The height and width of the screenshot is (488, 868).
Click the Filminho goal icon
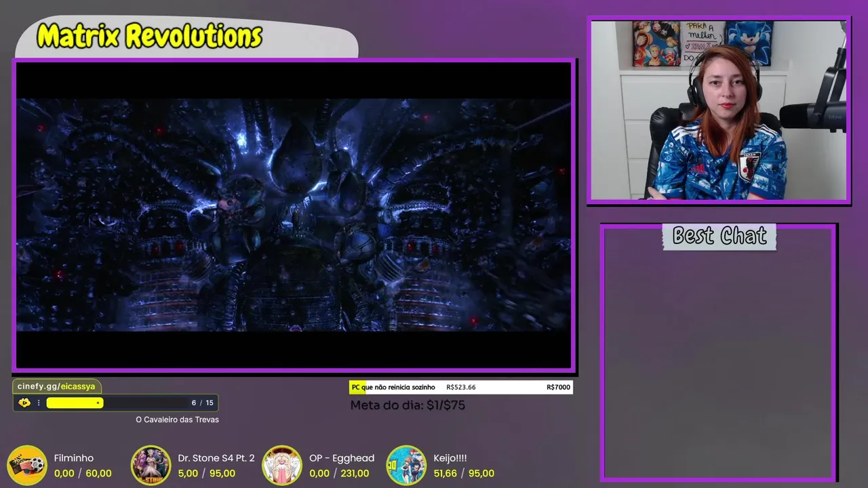(x=26, y=465)
